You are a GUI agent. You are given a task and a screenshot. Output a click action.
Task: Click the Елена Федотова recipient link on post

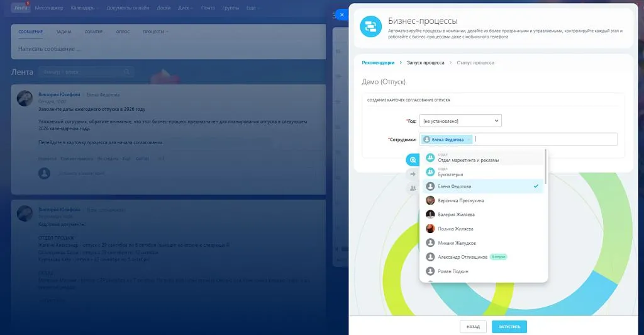coord(103,94)
